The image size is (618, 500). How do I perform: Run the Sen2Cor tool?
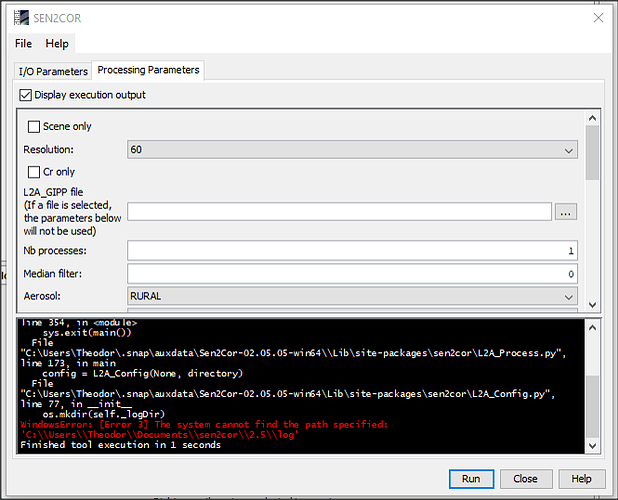tap(471, 479)
